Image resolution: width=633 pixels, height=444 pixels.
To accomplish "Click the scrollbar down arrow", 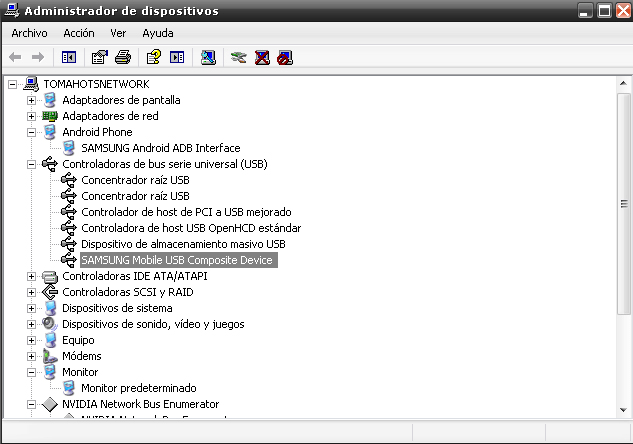I will [623, 410].
